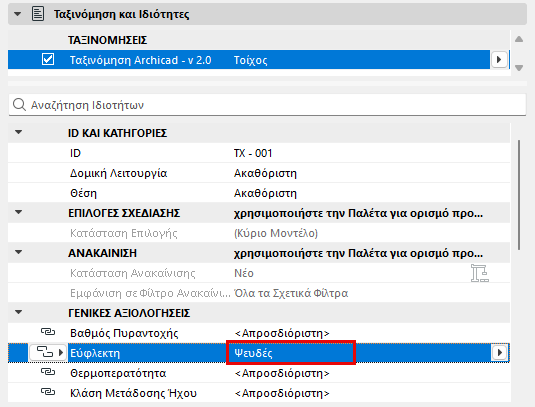Open the unlinked chain dropdown for Εύφλεκτη

(48, 352)
